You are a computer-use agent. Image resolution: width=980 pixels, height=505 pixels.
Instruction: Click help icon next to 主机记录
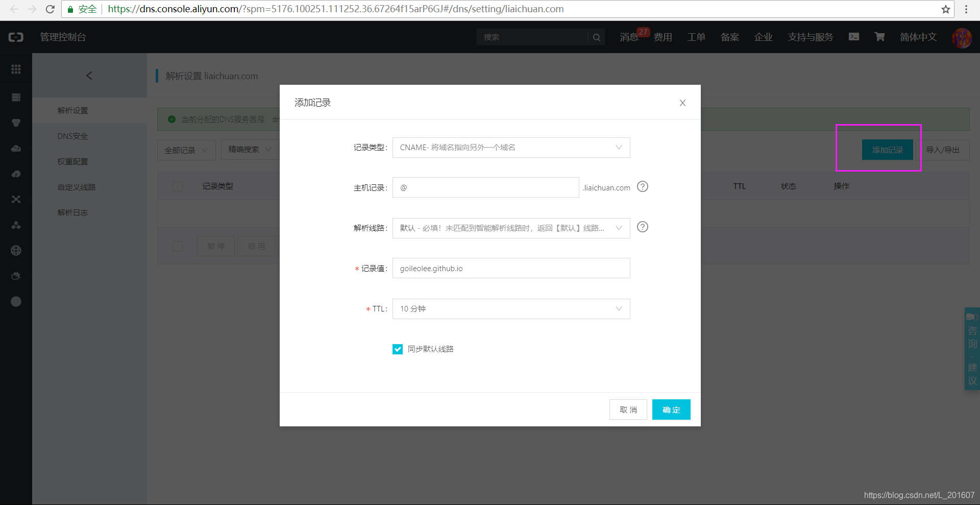click(x=643, y=186)
